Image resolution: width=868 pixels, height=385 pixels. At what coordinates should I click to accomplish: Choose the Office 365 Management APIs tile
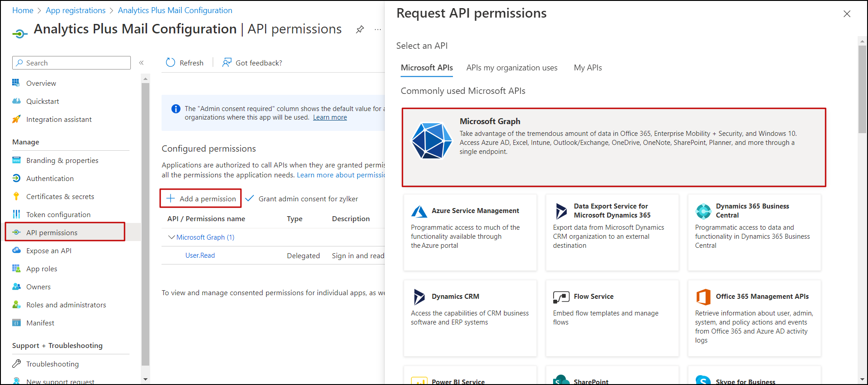754,318
